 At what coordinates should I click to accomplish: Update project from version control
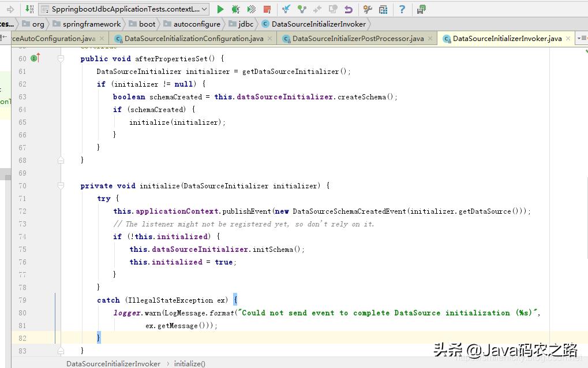tap(286, 8)
